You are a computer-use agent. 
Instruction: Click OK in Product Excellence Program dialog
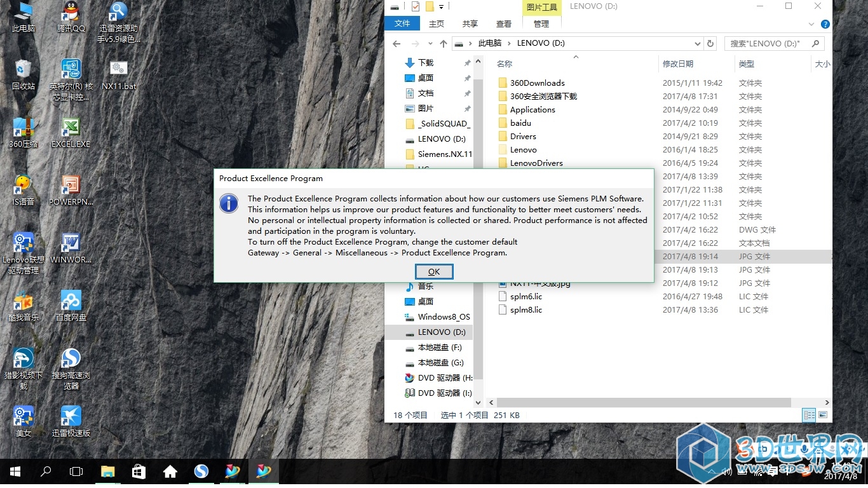pos(434,271)
